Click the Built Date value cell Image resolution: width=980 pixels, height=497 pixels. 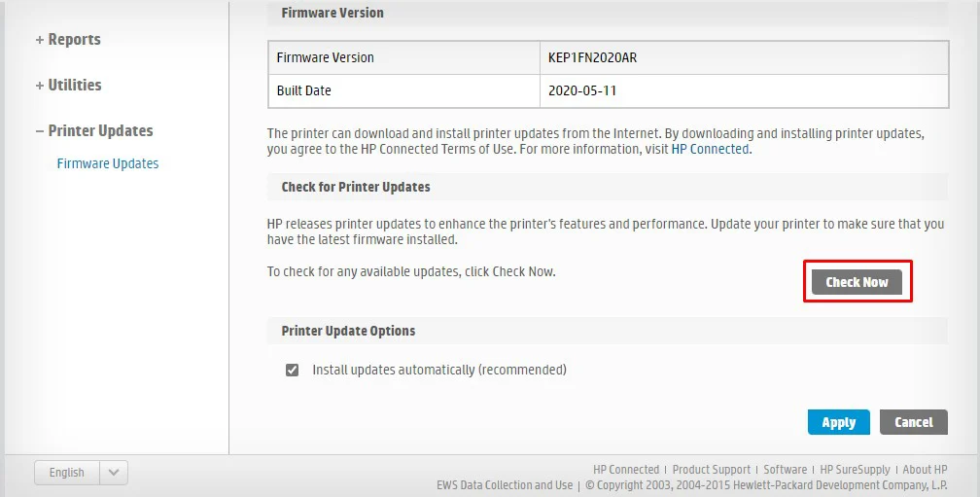coord(744,90)
